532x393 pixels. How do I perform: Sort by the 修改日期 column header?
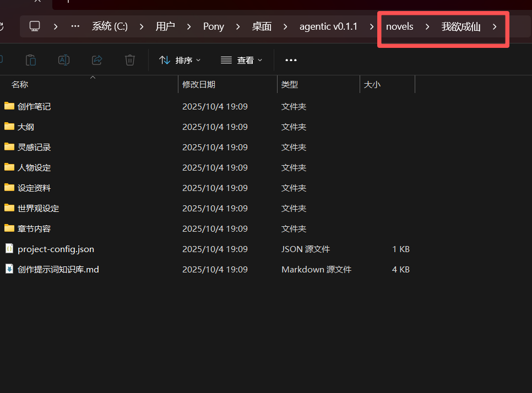[199, 84]
